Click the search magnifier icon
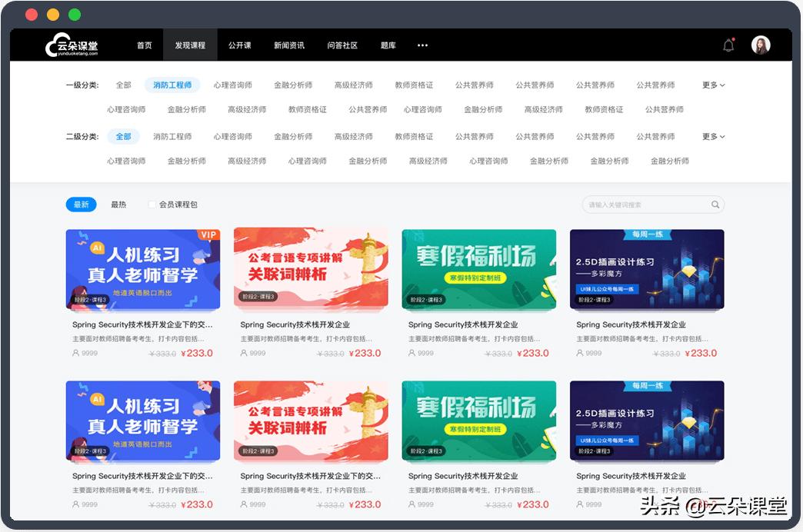 pos(715,204)
